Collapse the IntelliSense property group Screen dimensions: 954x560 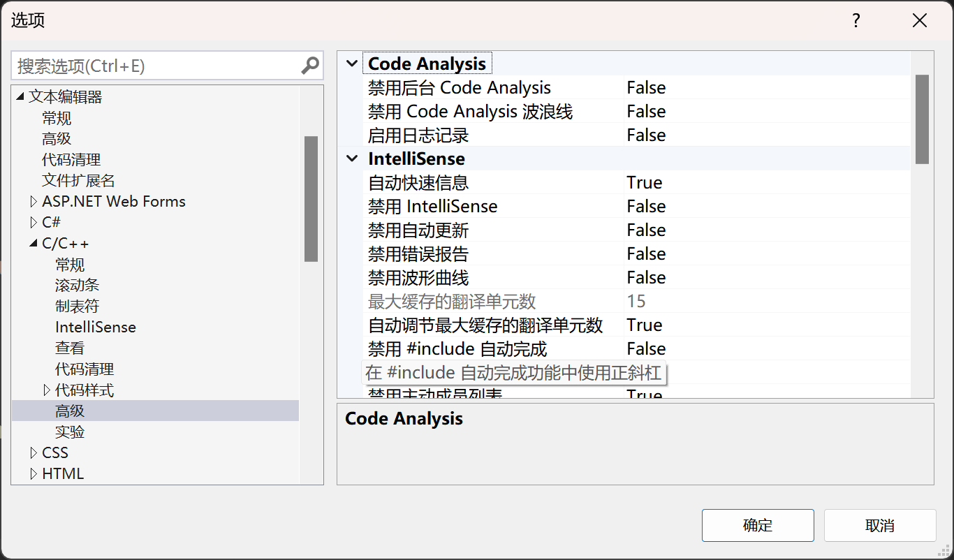coord(352,159)
